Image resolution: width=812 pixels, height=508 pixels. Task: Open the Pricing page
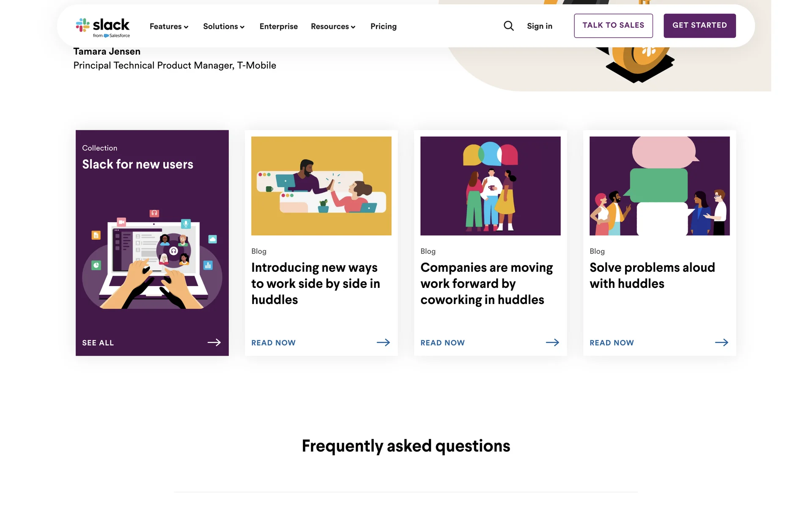coord(384,27)
